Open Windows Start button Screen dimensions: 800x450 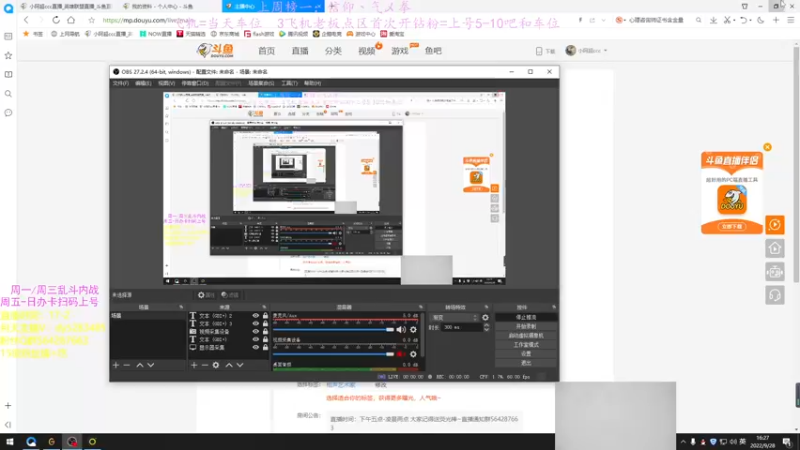tap(10, 442)
